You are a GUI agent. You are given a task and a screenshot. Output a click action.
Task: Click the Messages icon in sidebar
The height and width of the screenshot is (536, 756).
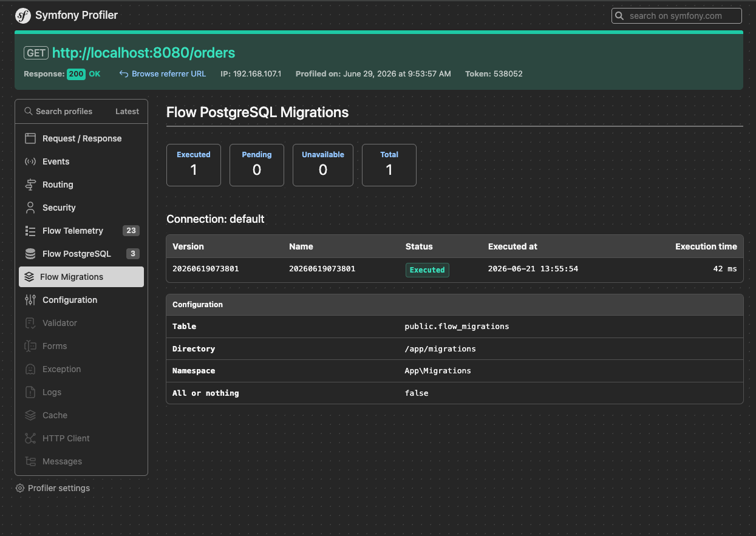click(x=30, y=461)
